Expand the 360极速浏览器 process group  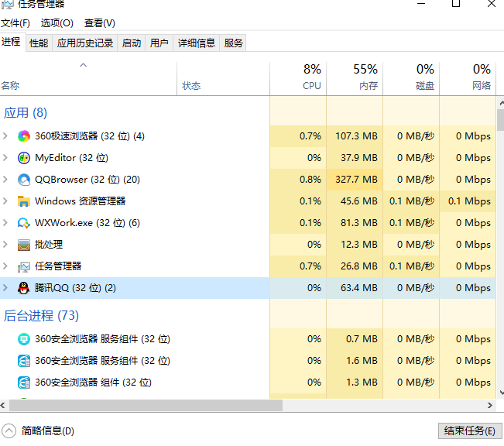(x=6, y=136)
